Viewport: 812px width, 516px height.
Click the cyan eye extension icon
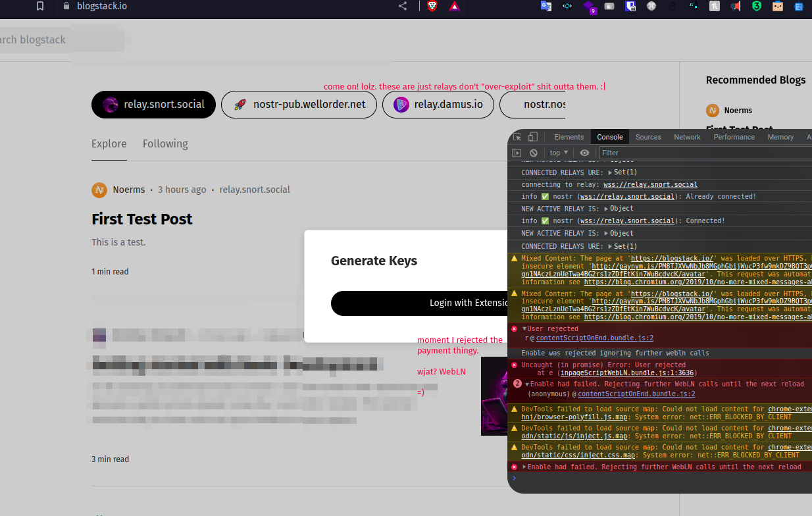567,6
